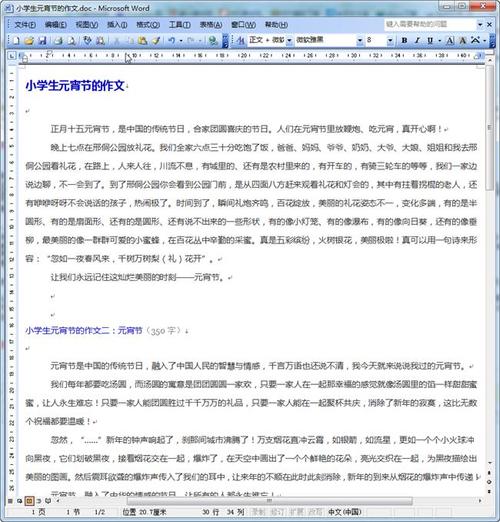Go to previous page double-arrow button
The image size is (500, 522).
[489, 473]
